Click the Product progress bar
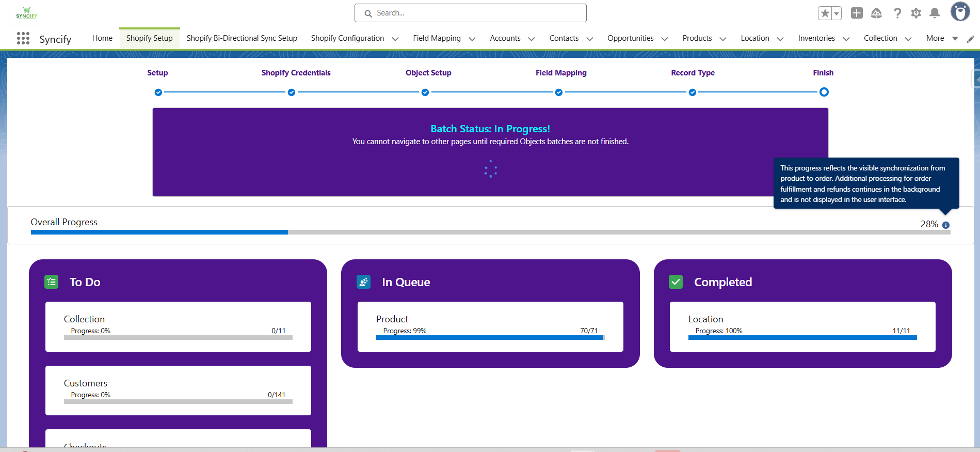The width and height of the screenshot is (980, 452). coord(490,337)
